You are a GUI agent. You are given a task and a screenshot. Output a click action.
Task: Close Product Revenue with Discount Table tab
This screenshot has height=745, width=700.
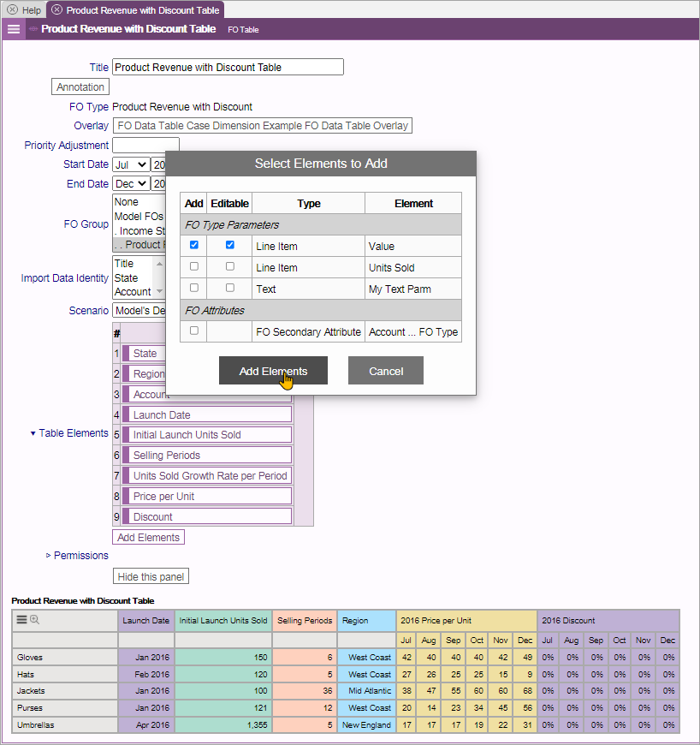(56, 9)
